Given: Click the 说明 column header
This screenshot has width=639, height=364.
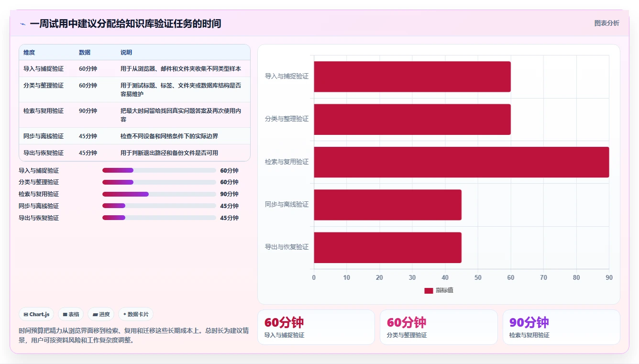Looking at the screenshot, I should pos(126,53).
